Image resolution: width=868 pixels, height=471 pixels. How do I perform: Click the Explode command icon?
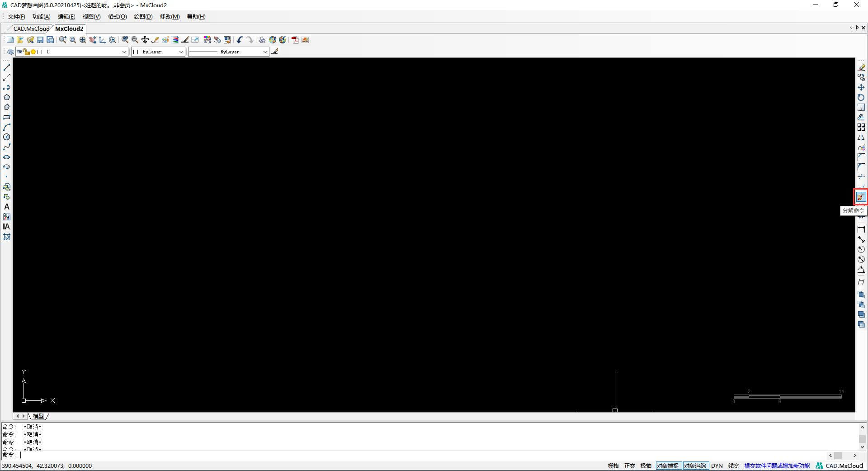(860, 197)
